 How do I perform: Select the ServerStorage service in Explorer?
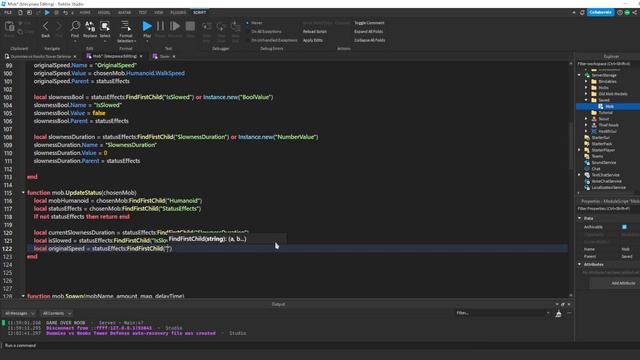[604, 75]
